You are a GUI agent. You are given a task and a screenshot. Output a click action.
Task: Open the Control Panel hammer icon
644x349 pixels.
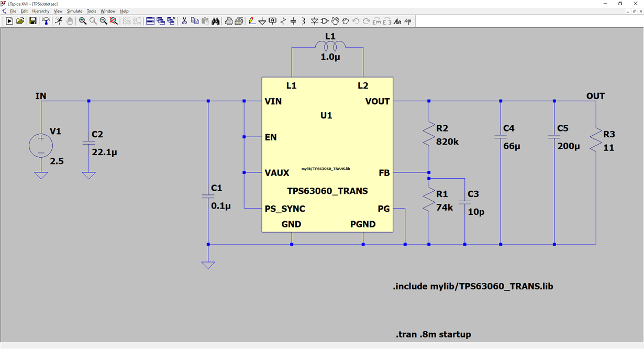tap(45, 21)
